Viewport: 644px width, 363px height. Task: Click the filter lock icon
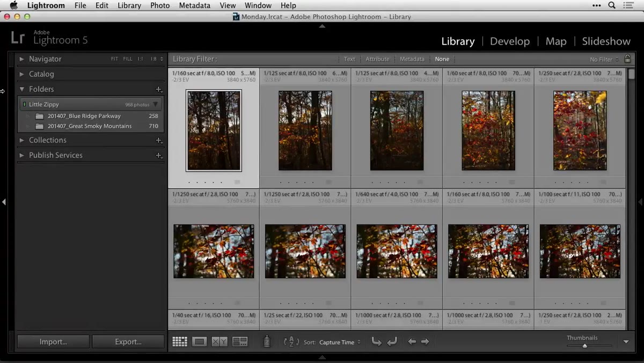click(627, 59)
